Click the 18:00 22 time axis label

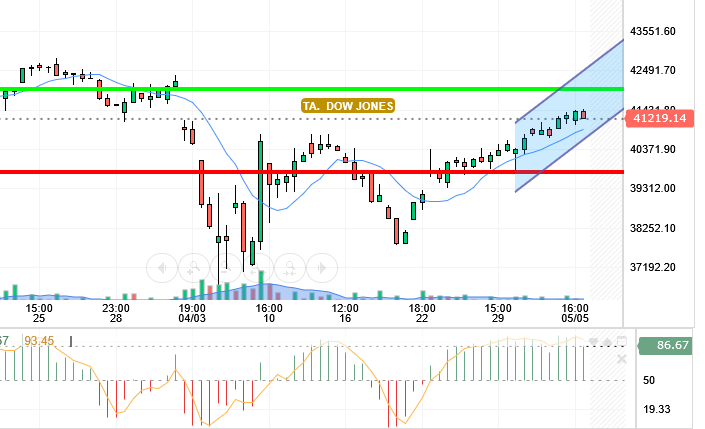coord(422,313)
